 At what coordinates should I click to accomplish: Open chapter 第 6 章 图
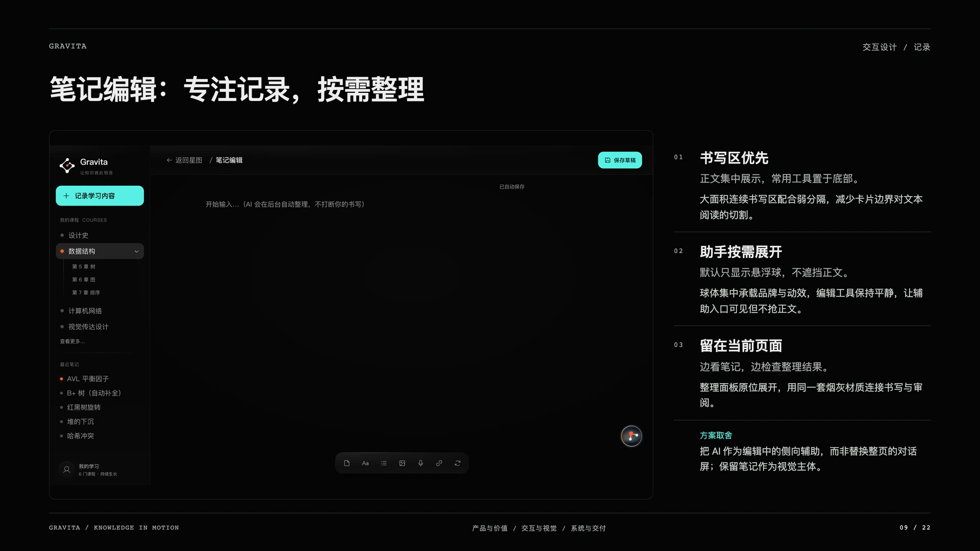click(84, 280)
